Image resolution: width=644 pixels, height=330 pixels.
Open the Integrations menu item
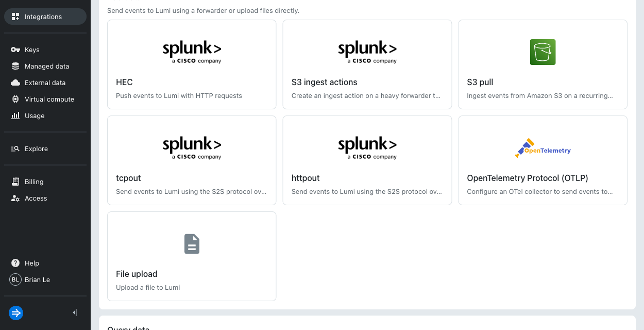pyautogui.click(x=45, y=16)
